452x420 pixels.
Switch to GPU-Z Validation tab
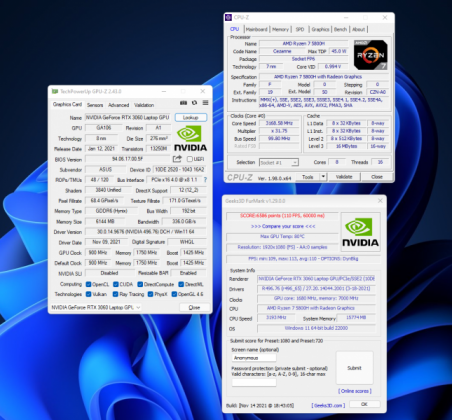click(x=144, y=105)
